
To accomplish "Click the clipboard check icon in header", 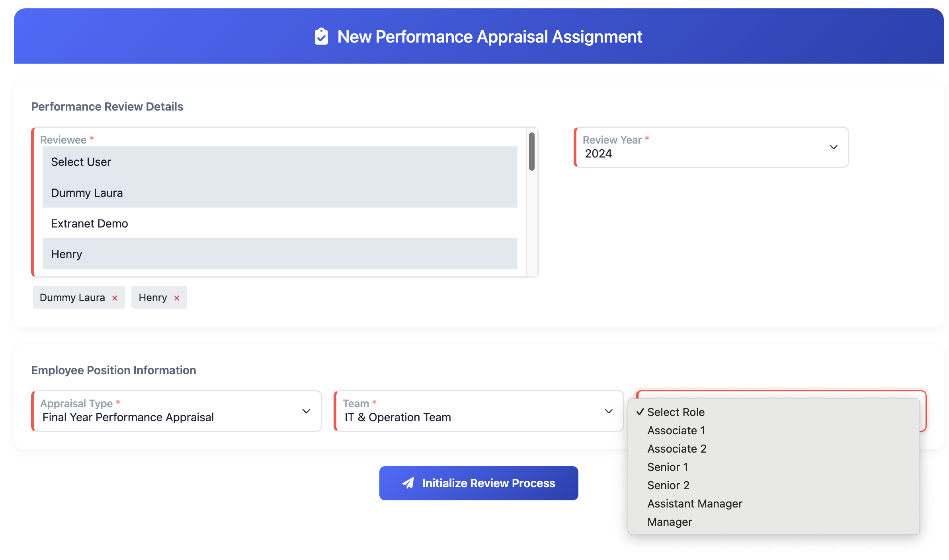I will click(321, 37).
